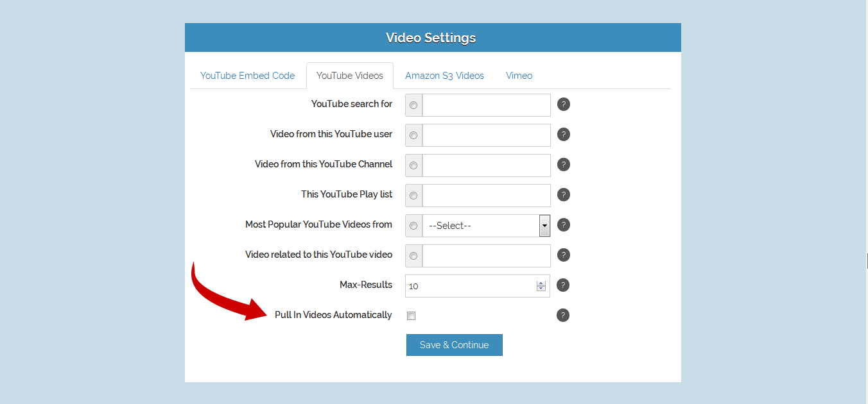
Task: Select the YouTube search for radio button
Action: point(413,105)
